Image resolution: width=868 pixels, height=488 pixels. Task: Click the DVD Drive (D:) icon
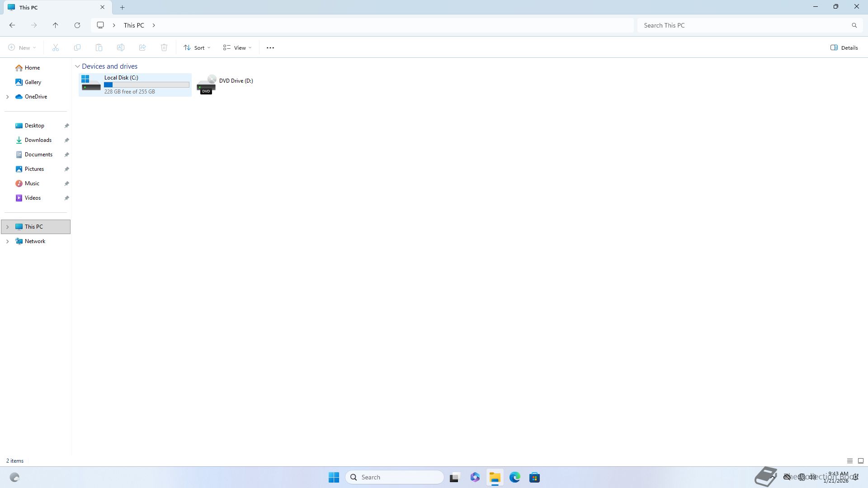tap(207, 85)
